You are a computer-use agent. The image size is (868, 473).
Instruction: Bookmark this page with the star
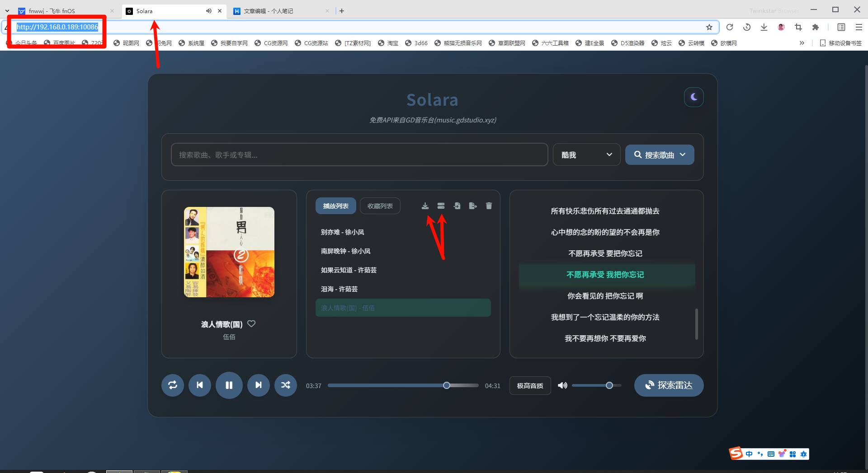coord(709,27)
